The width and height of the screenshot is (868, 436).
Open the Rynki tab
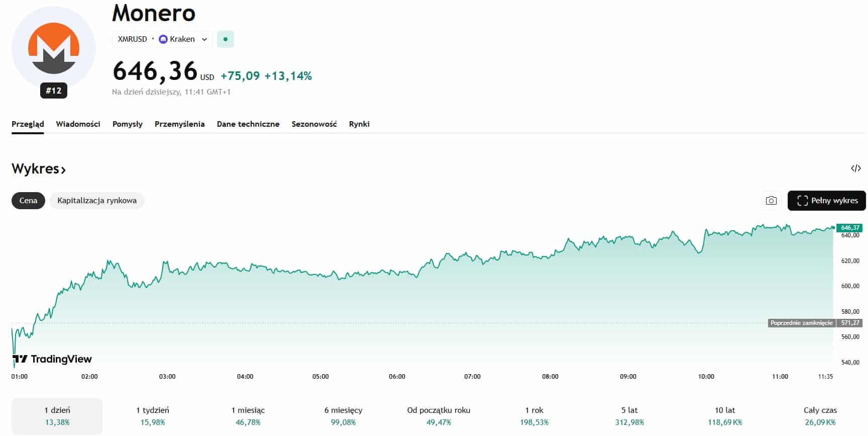click(359, 124)
